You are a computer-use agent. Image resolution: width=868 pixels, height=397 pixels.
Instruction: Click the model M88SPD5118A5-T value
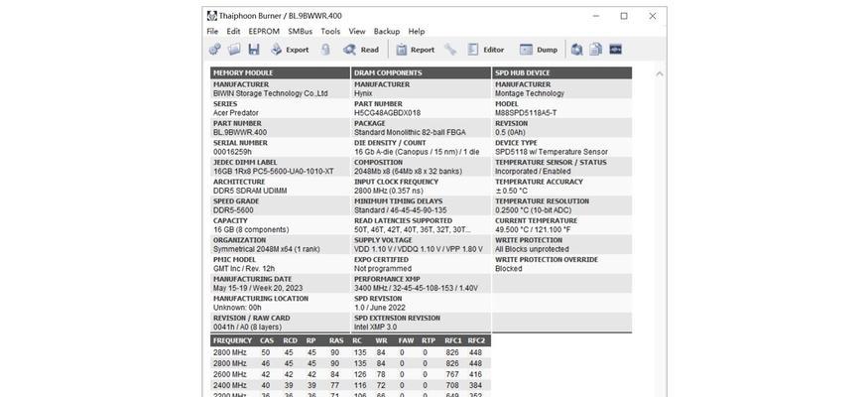526,113
